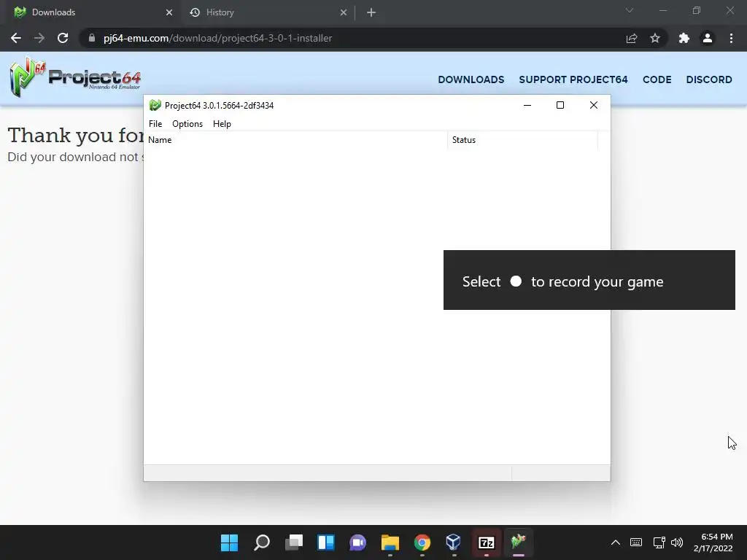Close the Downloads browser tab

click(169, 12)
